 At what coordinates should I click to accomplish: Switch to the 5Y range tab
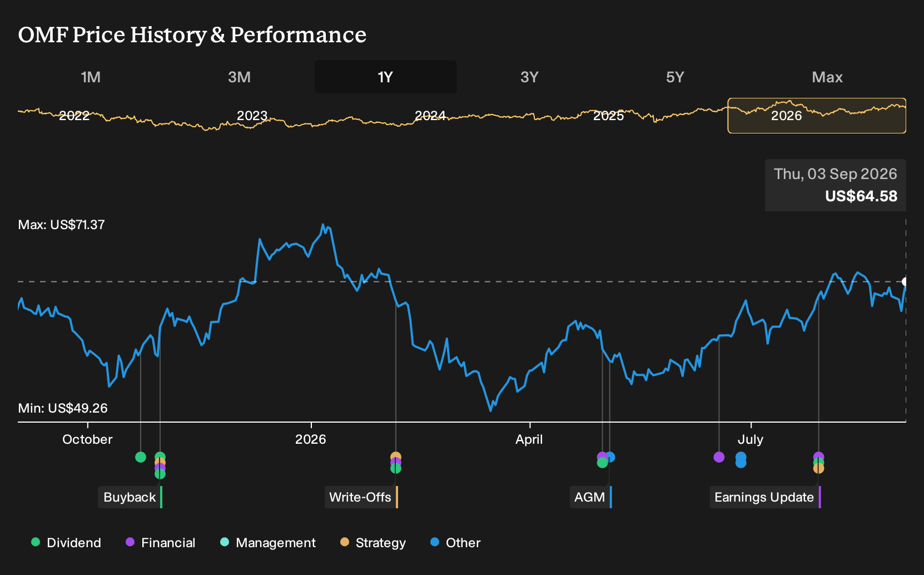tap(675, 77)
